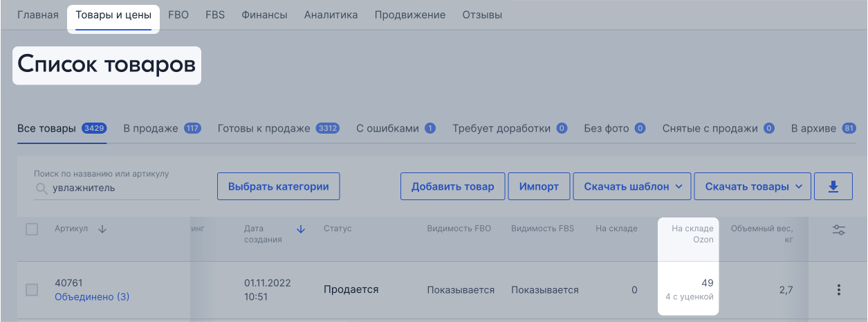The height and width of the screenshot is (322, 868).
Task: Open the Товары и цены menu
Action: (x=113, y=15)
